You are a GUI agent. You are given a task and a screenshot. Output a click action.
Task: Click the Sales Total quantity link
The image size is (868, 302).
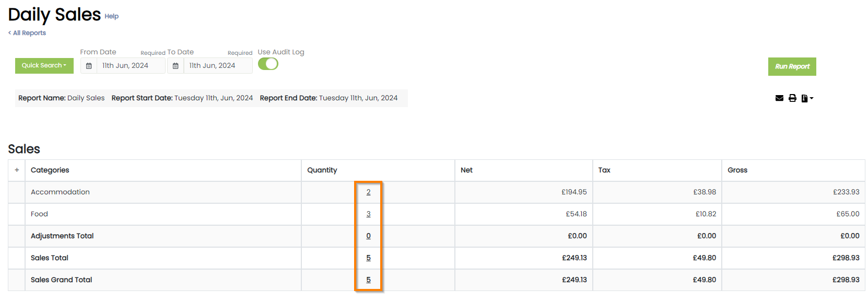368,258
